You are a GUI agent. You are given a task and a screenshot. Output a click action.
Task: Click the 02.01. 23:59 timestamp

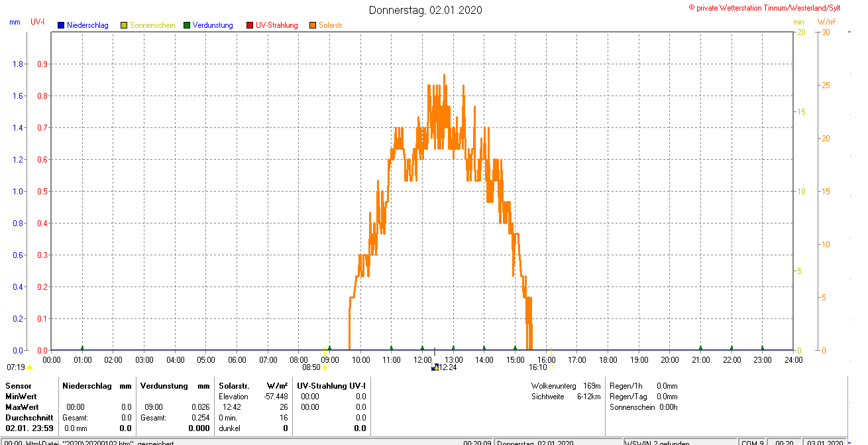tap(30, 428)
